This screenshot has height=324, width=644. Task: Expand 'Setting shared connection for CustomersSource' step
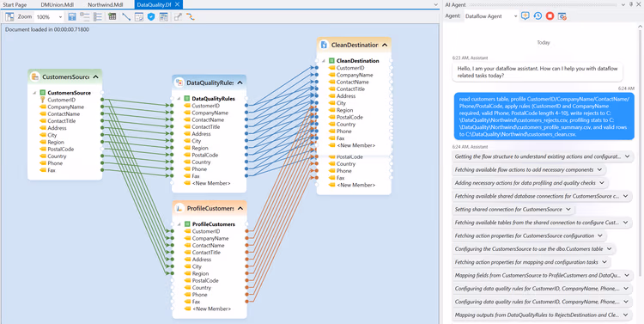point(568,210)
